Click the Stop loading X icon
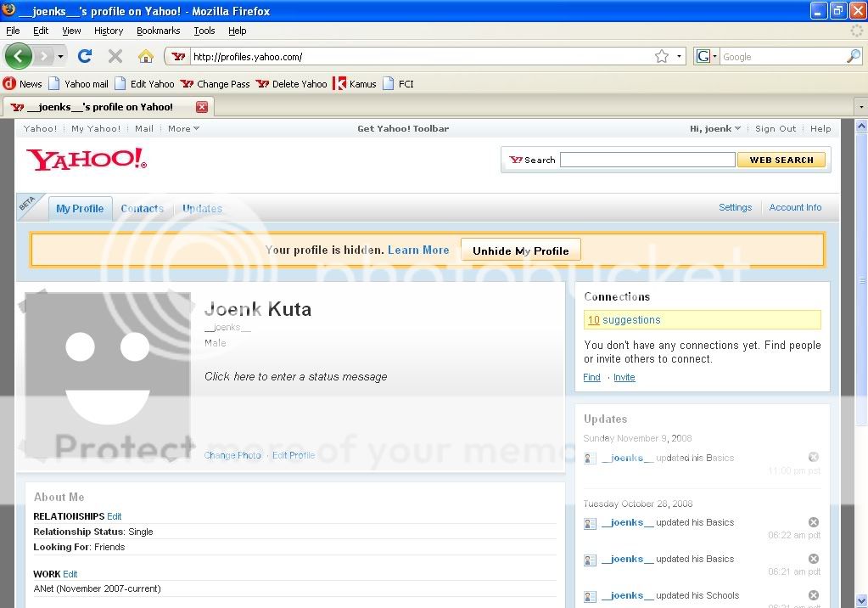Screen dimensions: 868x608 tap(115, 56)
